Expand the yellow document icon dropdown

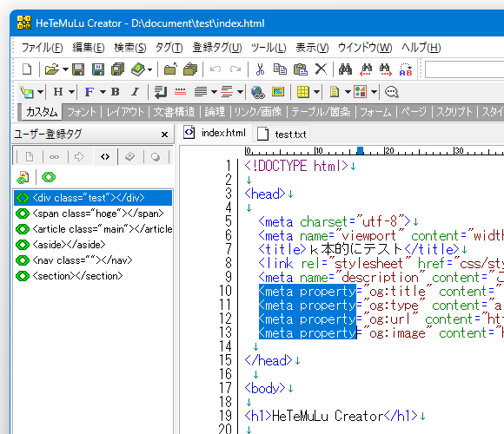[x=348, y=92]
